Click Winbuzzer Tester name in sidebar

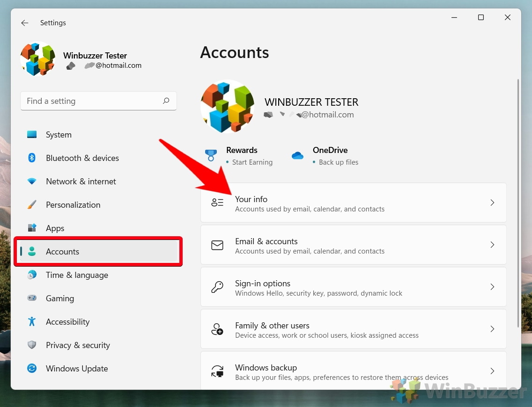tap(95, 55)
